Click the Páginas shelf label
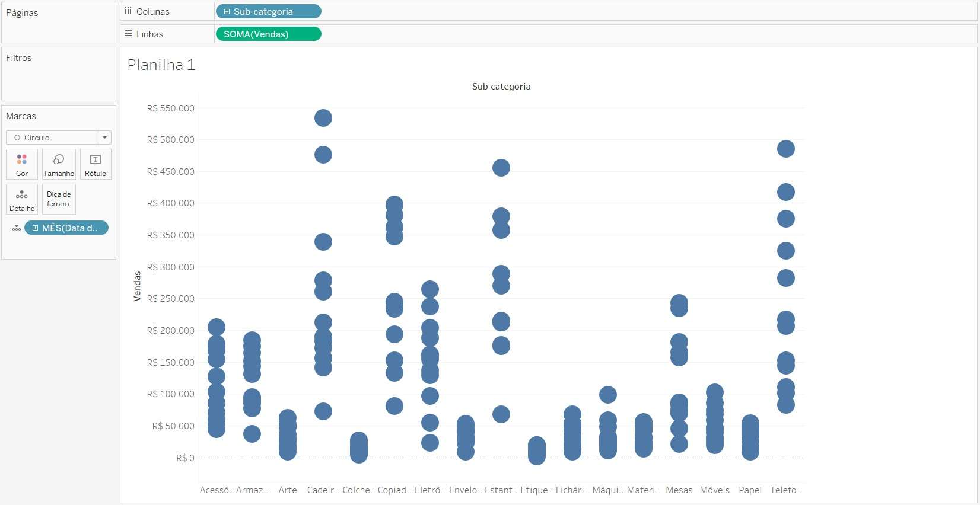980x505 pixels. pos(22,13)
